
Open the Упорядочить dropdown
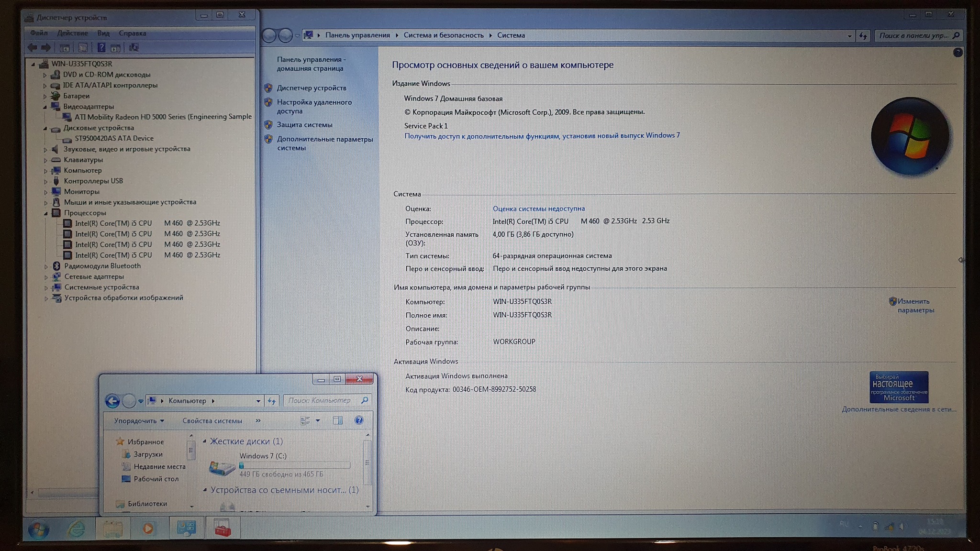click(139, 421)
